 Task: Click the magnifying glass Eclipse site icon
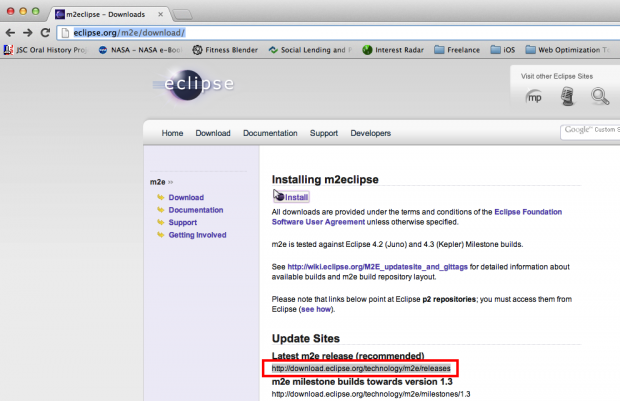click(600, 96)
